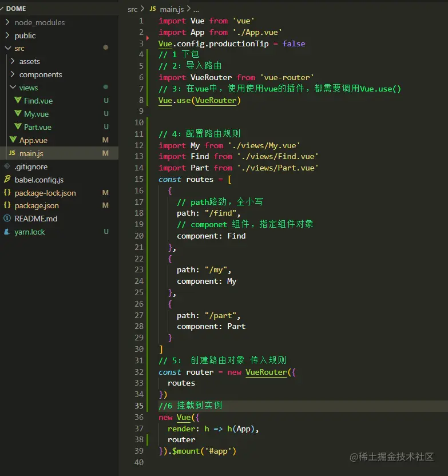Click the U status badge on yarn.lock
Screen dimensions: 448x476
tap(106, 232)
